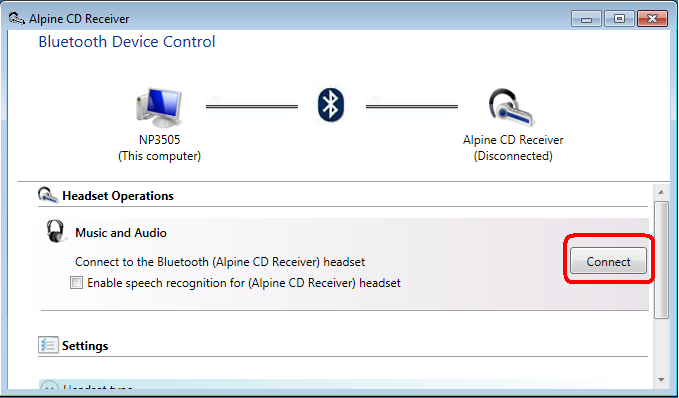Click the Music and Audio headphones icon
The height and width of the screenshot is (398, 679).
pos(56,231)
